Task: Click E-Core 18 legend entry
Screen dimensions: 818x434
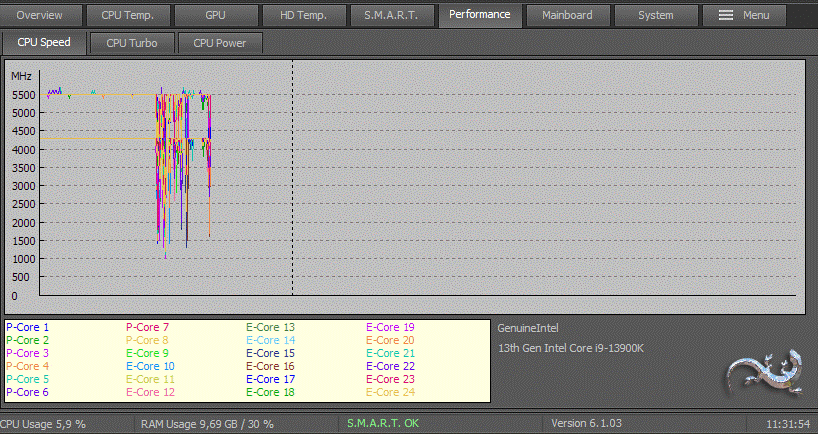Action: pos(270,392)
